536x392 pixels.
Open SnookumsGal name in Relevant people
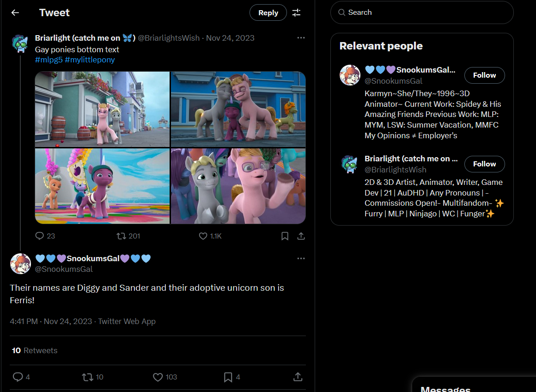pyautogui.click(x=410, y=70)
